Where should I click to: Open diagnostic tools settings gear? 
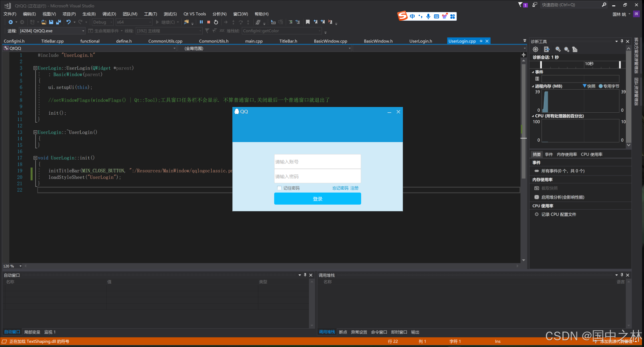click(536, 49)
